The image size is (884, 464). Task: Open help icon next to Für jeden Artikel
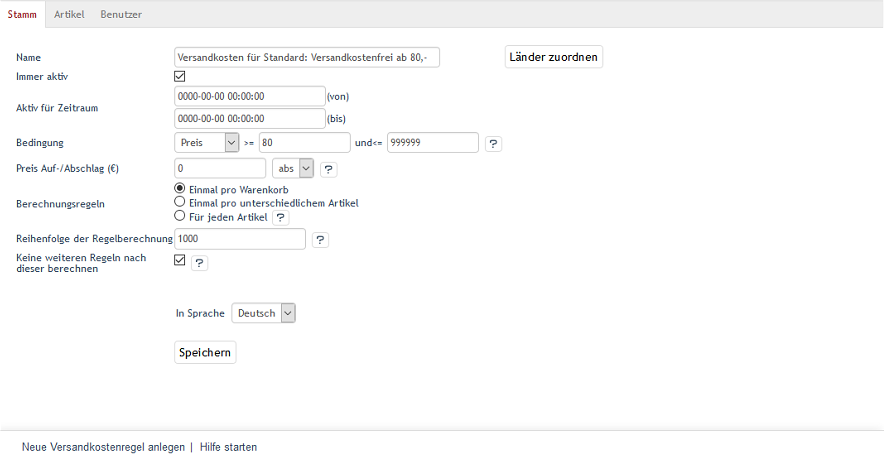point(281,217)
